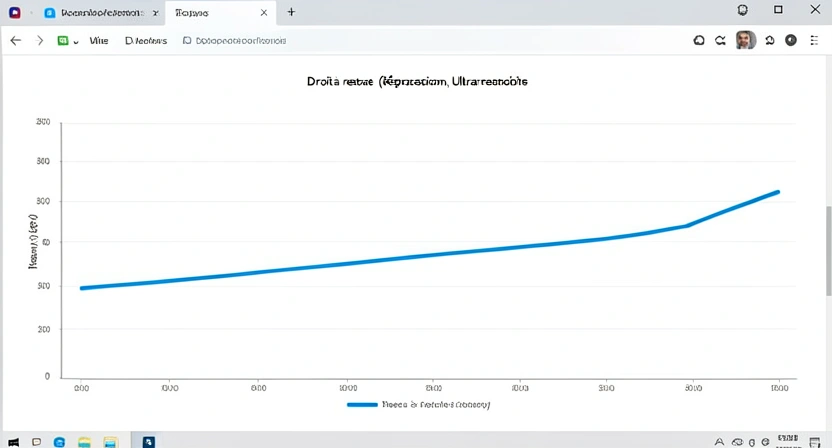Open the notification icon in taskbar corner
This screenshot has width=832, height=448.
click(815, 442)
